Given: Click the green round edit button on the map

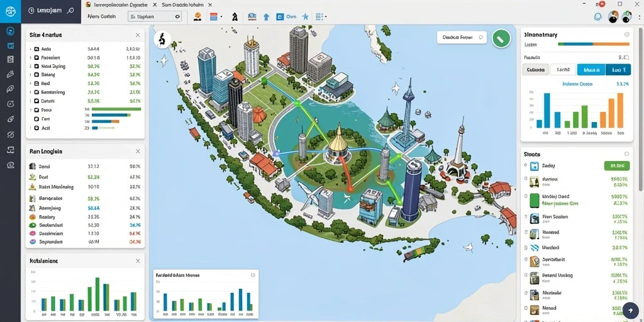Looking at the screenshot, I should [501, 39].
